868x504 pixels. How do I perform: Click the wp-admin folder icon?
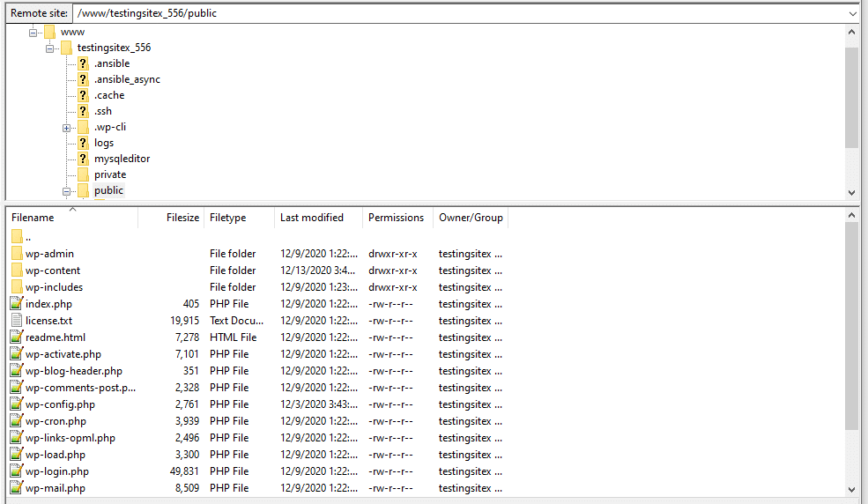[17, 254]
